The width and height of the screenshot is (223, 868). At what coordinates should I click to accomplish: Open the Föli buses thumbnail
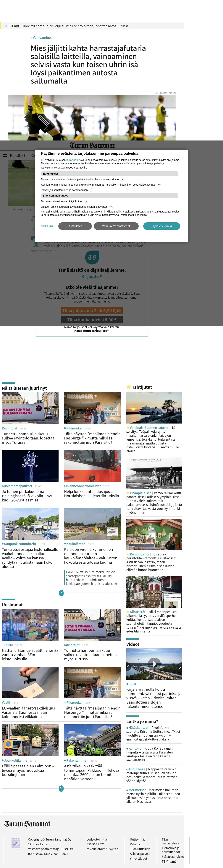point(30,740)
